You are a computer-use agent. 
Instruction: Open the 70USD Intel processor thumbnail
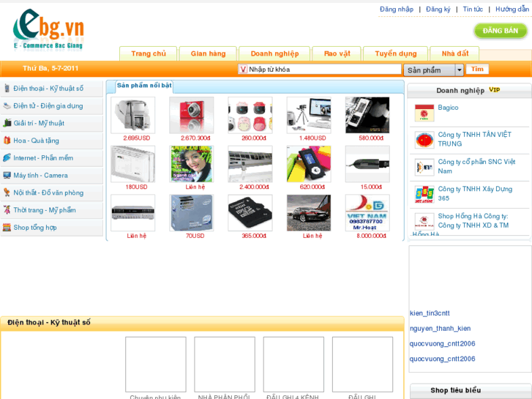click(x=191, y=213)
